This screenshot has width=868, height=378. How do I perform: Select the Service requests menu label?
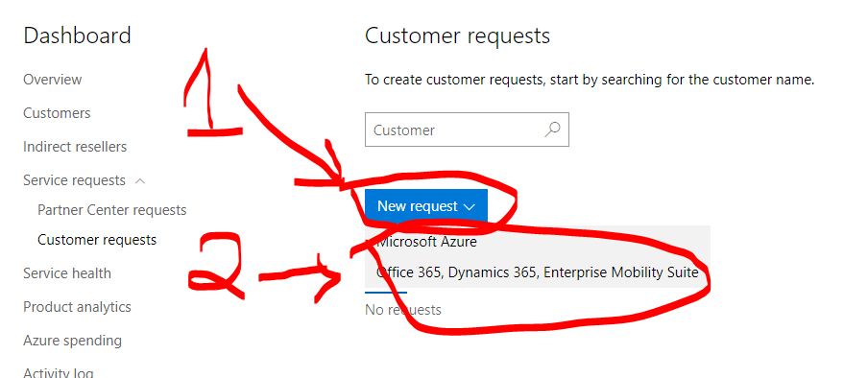pos(74,180)
